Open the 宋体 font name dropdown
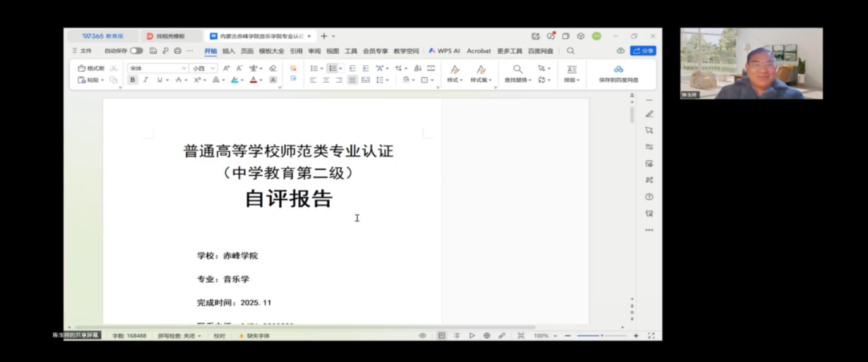868x362 pixels. [x=183, y=68]
